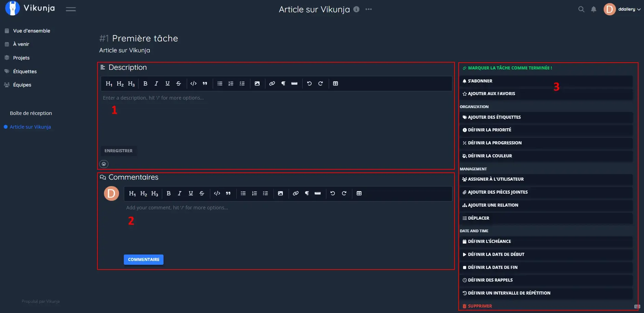
Task: Toggle bold in Commentaires editor
Action: coord(169,193)
